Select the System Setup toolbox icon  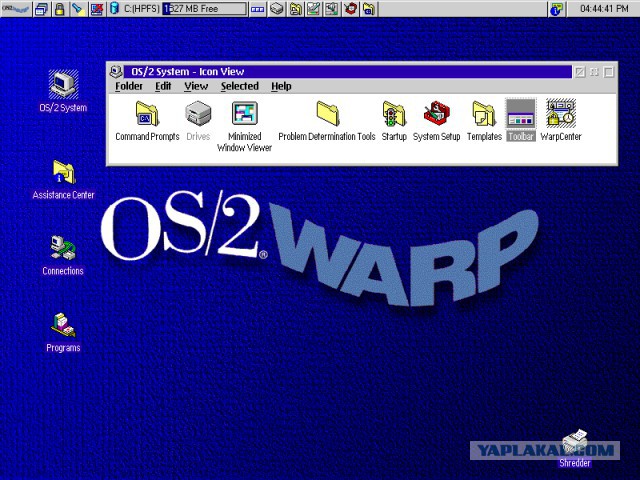tap(437, 120)
